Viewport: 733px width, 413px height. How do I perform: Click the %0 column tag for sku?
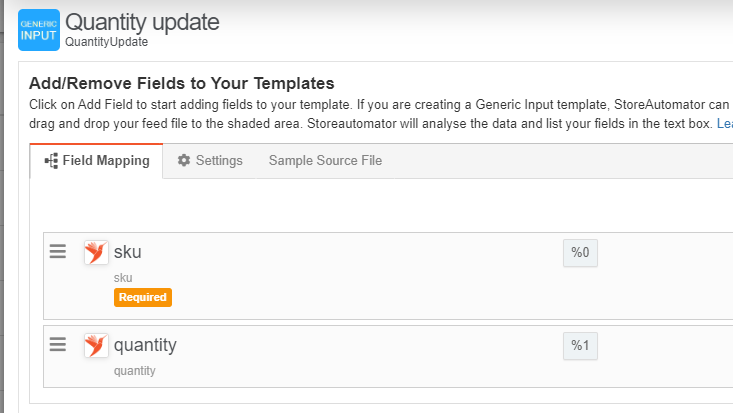(x=580, y=253)
